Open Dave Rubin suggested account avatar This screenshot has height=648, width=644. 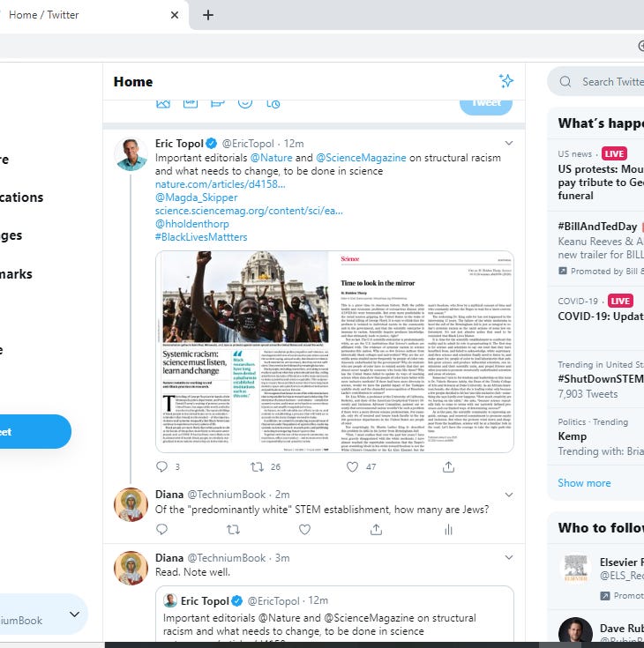coord(575,629)
